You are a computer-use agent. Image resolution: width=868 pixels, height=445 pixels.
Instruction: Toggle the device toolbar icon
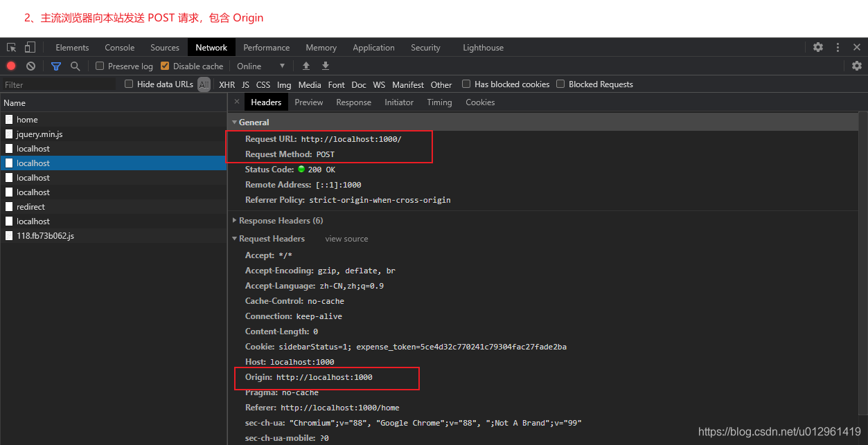pos(30,47)
